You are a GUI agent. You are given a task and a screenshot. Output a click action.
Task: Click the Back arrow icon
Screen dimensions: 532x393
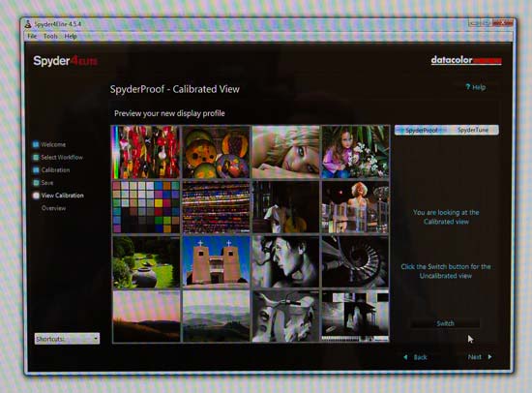coord(405,357)
